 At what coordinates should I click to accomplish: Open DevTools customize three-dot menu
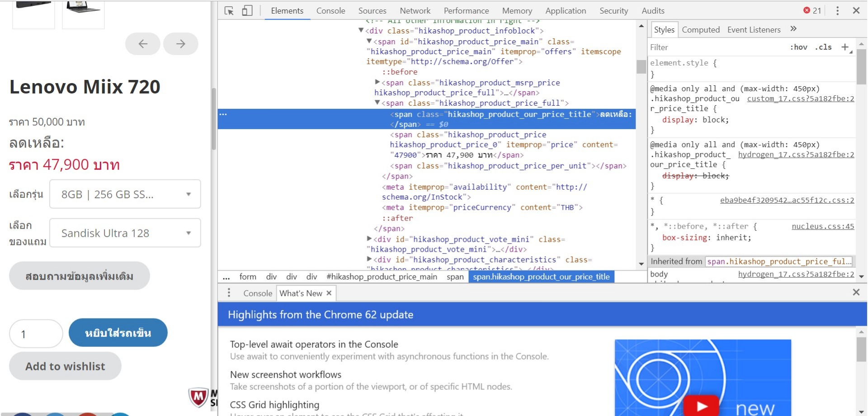[837, 11]
